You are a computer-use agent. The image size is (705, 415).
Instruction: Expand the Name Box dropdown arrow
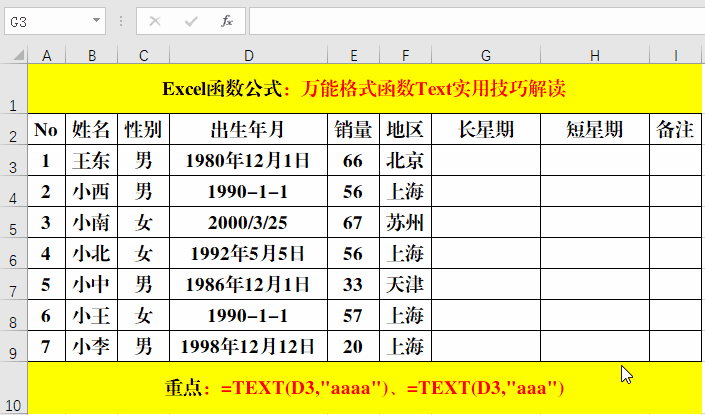pos(96,21)
